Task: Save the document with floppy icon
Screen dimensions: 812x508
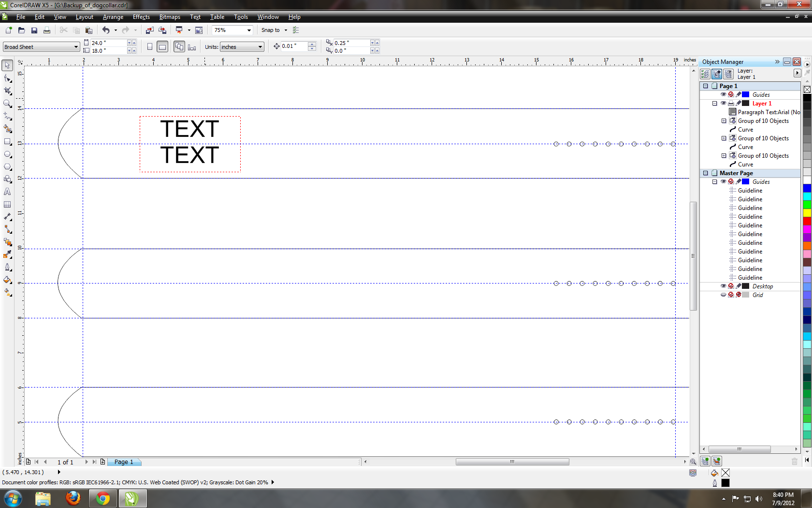Action: coord(34,30)
